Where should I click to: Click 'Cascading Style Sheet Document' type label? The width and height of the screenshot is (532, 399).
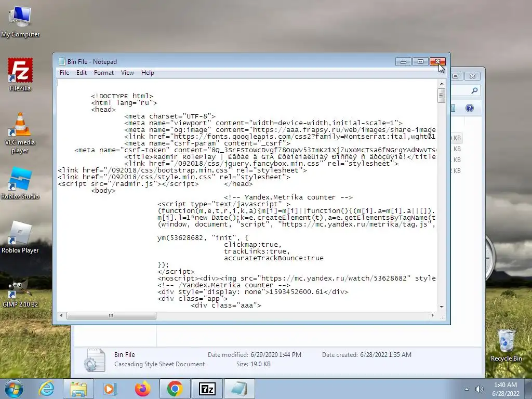[x=159, y=364]
